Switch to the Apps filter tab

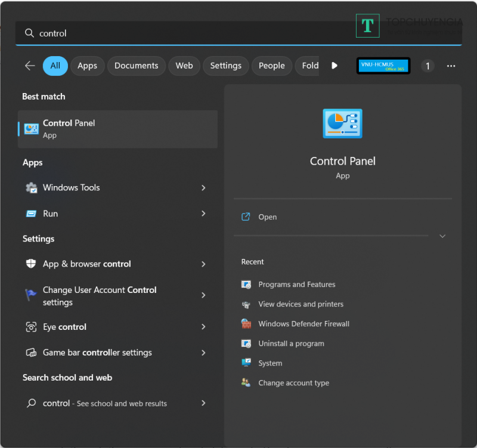(87, 66)
